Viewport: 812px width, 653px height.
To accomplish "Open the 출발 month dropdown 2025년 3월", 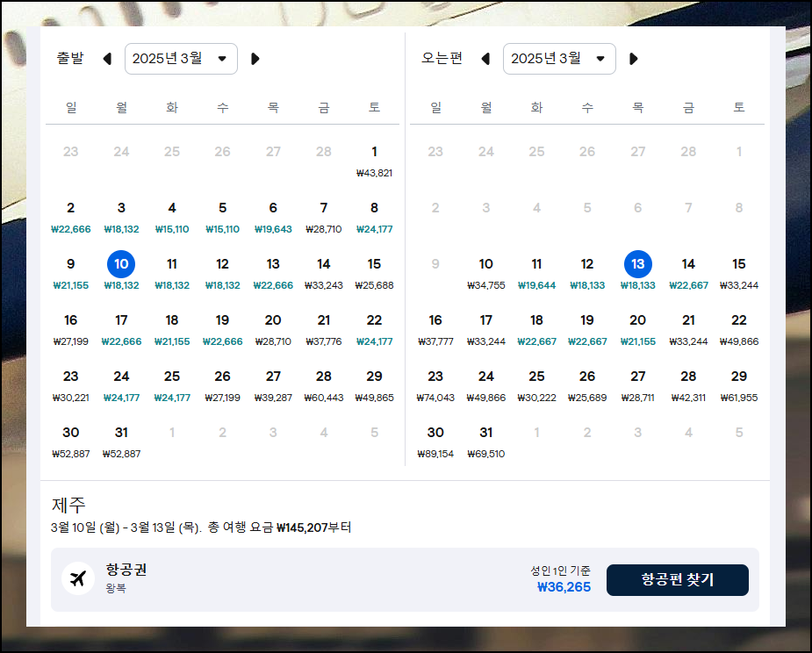I will coord(181,59).
